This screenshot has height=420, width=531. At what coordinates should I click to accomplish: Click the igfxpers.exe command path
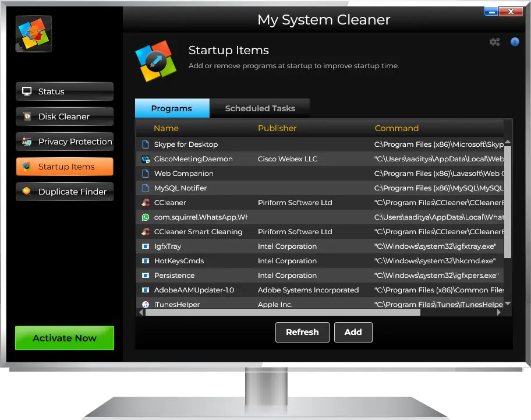coord(437,276)
